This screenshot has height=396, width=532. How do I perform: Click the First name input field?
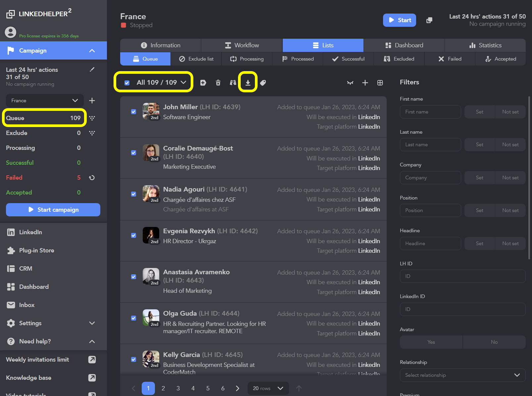pos(430,112)
